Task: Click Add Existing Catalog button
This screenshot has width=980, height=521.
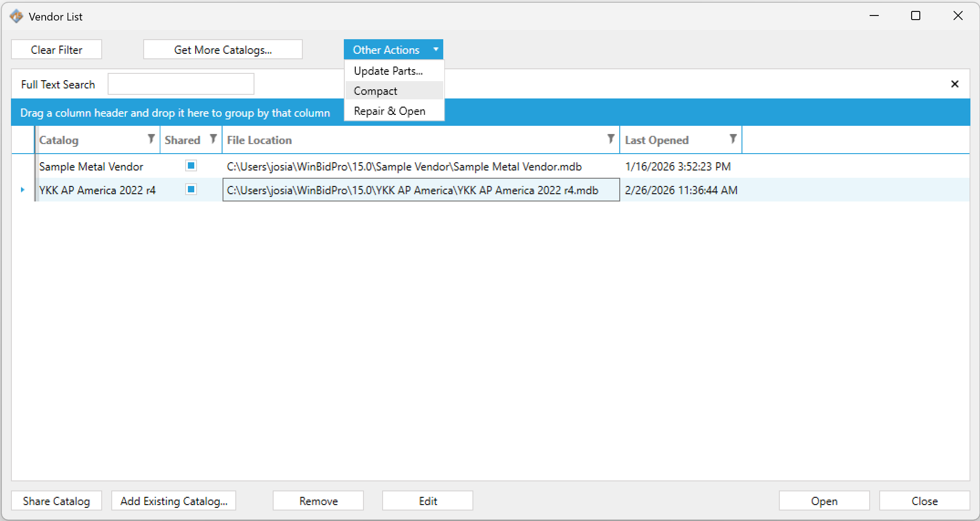Action: click(x=174, y=501)
